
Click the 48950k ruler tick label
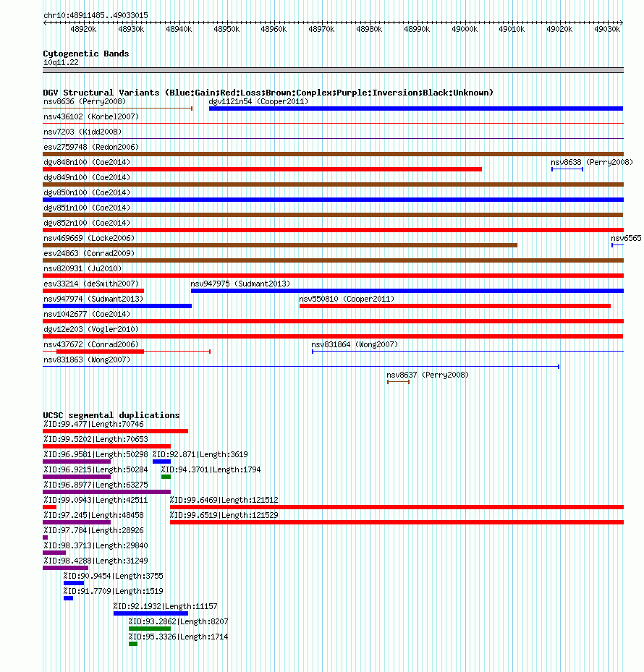click(x=226, y=29)
